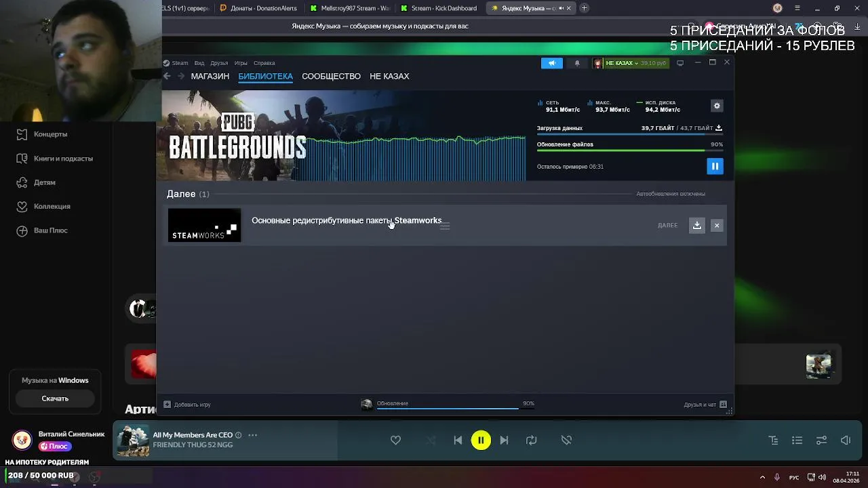Open a new browser tab
The width and height of the screenshot is (868, 488).
pyautogui.click(x=585, y=8)
